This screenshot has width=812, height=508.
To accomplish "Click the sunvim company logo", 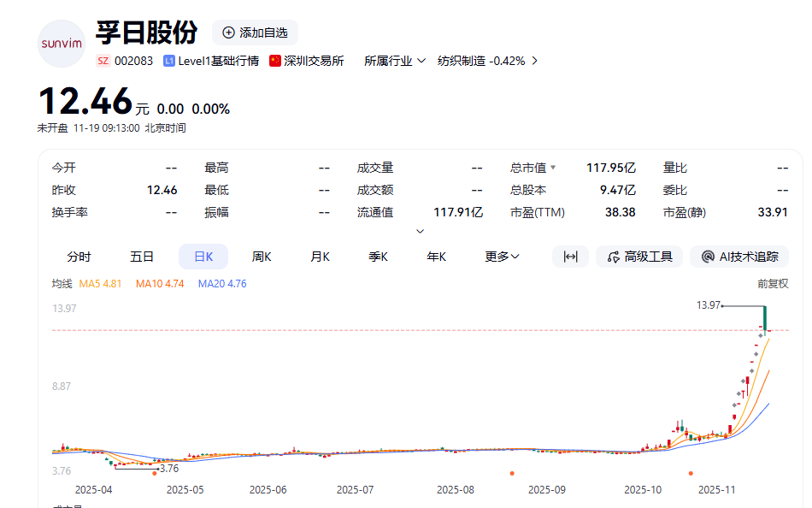I will pos(62,43).
